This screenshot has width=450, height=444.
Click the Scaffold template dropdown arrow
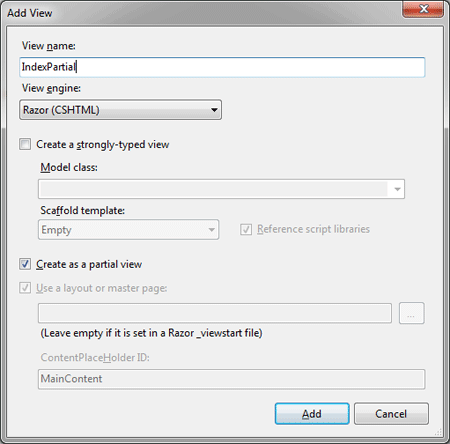pyautogui.click(x=211, y=230)
